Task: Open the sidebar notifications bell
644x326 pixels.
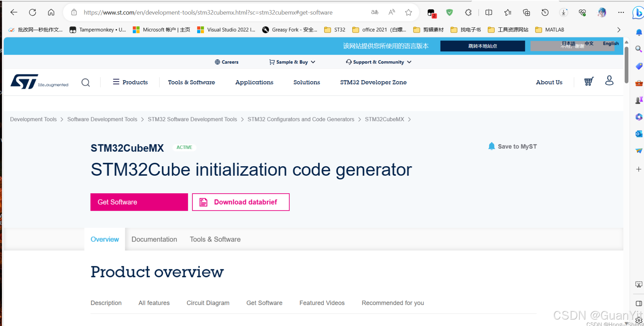Action: click(639, 32)
